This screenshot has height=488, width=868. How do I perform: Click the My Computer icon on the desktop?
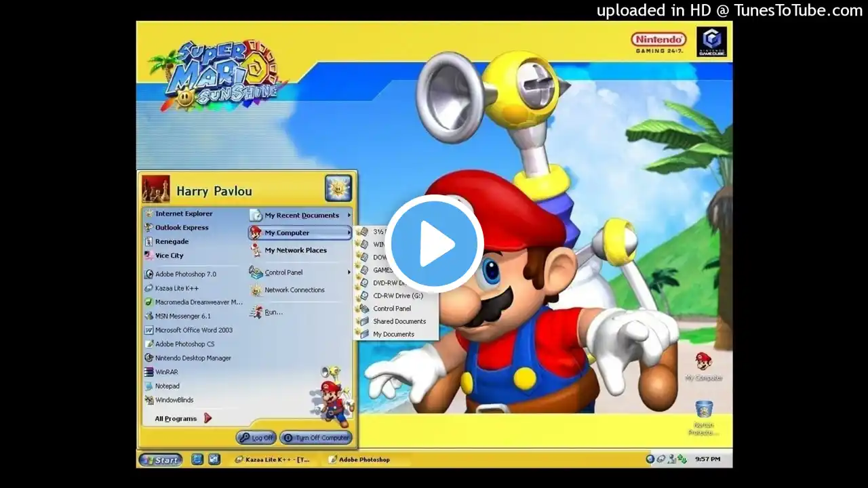(703, 367)
